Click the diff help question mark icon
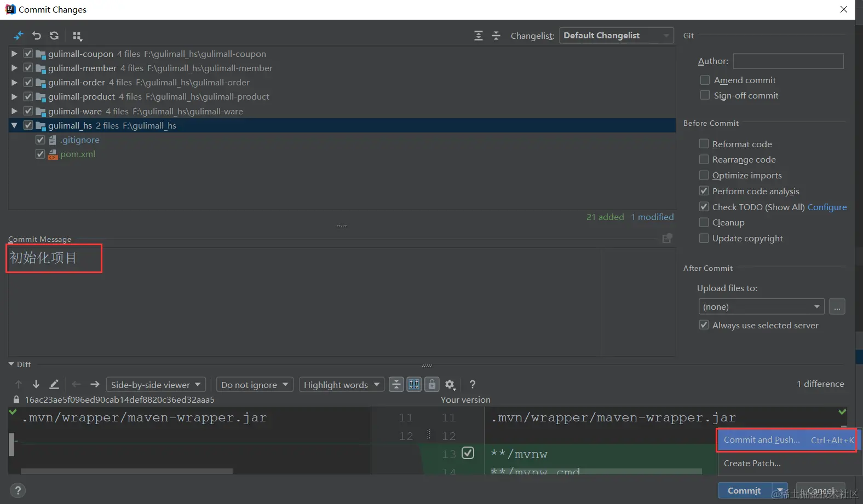The image size is (863, 504). coord(473,384)
